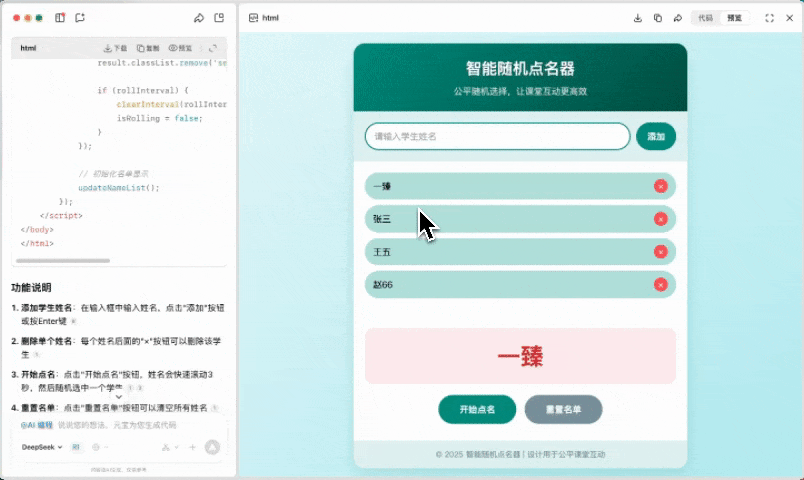Screen dimensions: 804x480
Task: Toggle the sidebar panel icon
Action: [x=60, y=18]
